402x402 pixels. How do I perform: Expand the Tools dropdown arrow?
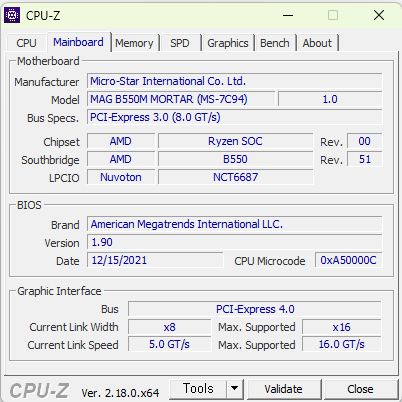pos(235,389)
